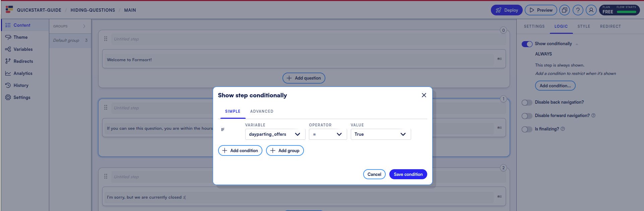The height and width of the screenshot is (211, 644).
Task: Turn off Show conditionally toggle
Action: click(x=527, y=44)
